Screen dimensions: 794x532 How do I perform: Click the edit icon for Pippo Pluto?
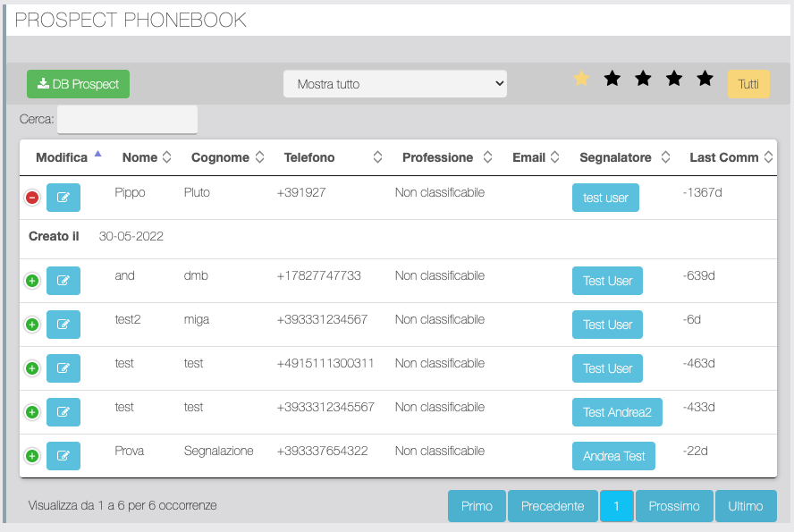point(63,198)
